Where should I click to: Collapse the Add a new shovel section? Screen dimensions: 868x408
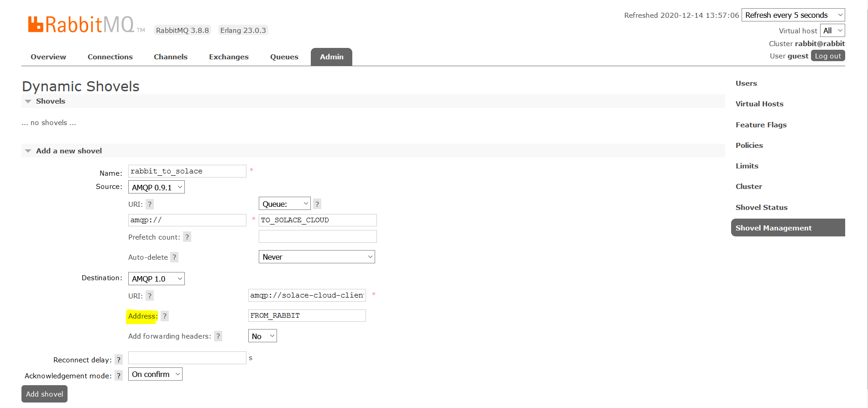(x=68, y=151)
